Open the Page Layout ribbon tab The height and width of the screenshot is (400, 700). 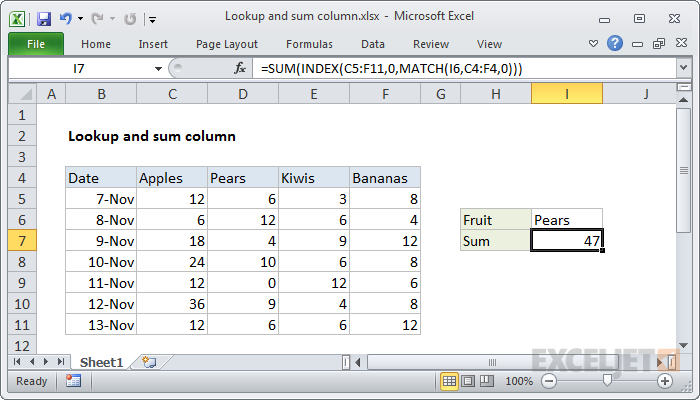[x=227, y=44]
